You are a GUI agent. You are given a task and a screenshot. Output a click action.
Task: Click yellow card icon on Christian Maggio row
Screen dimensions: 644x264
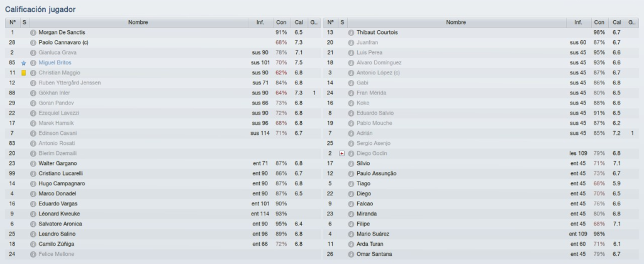click(x=24, y=73)
